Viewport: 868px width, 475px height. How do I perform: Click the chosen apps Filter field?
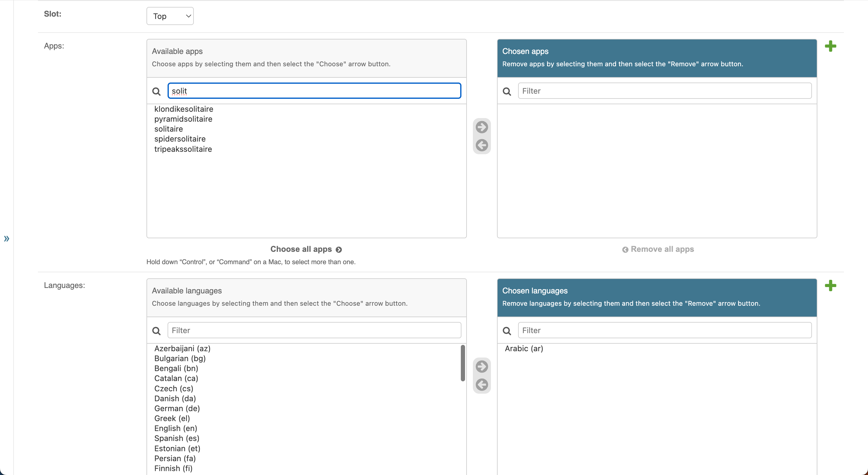(x=665, y=91)
